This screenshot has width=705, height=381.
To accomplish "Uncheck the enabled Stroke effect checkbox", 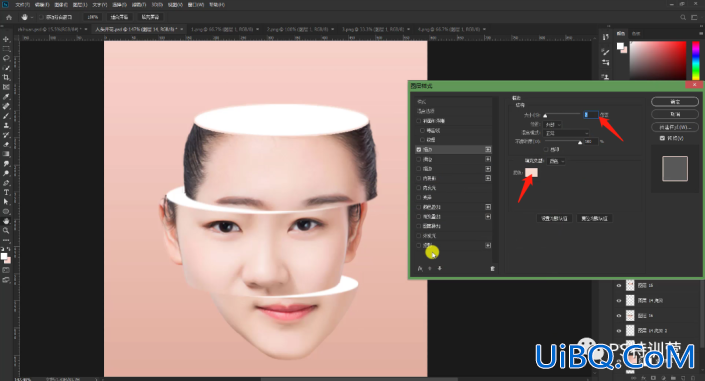I will click(419, 149).
